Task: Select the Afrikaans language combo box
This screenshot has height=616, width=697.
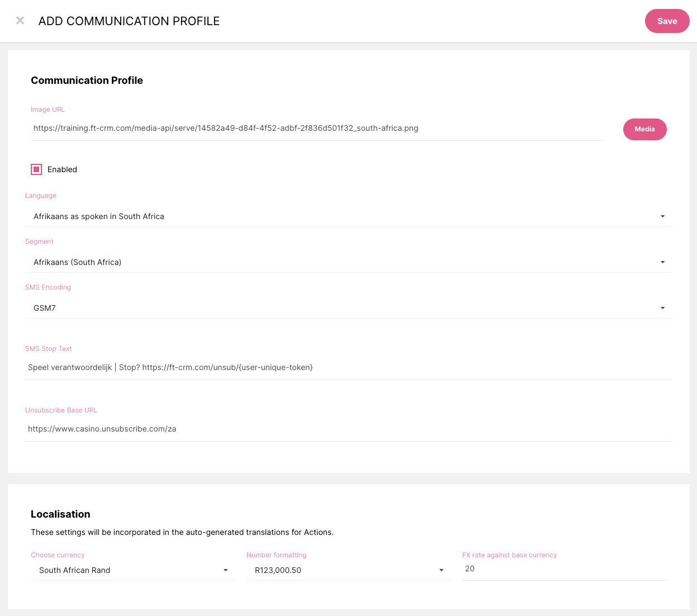Action: pyautogui.click(x=335, y=216)
